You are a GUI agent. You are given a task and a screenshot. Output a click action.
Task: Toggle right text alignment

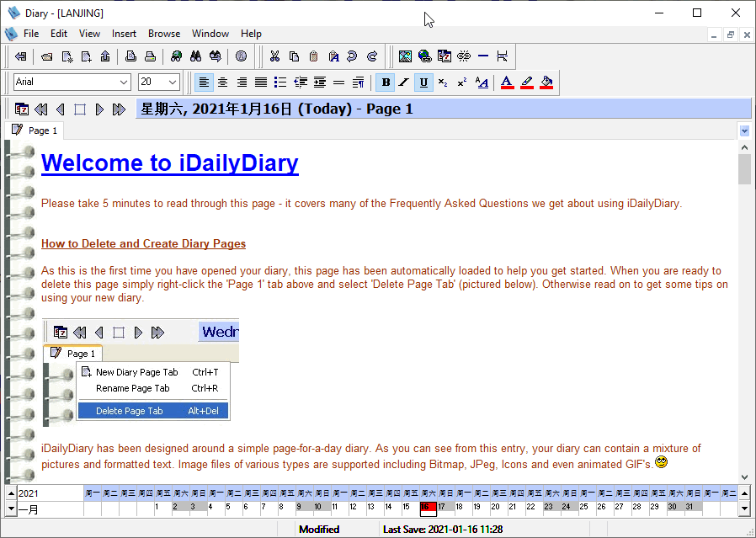coord(242,82)
